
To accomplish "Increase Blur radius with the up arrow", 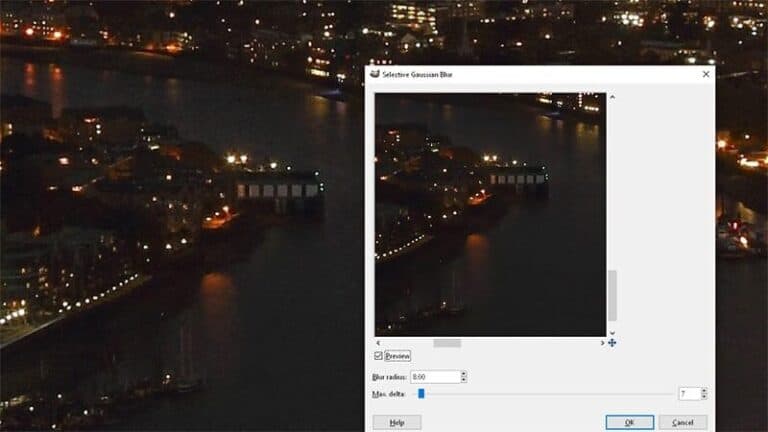I will (x=464, y=374).
